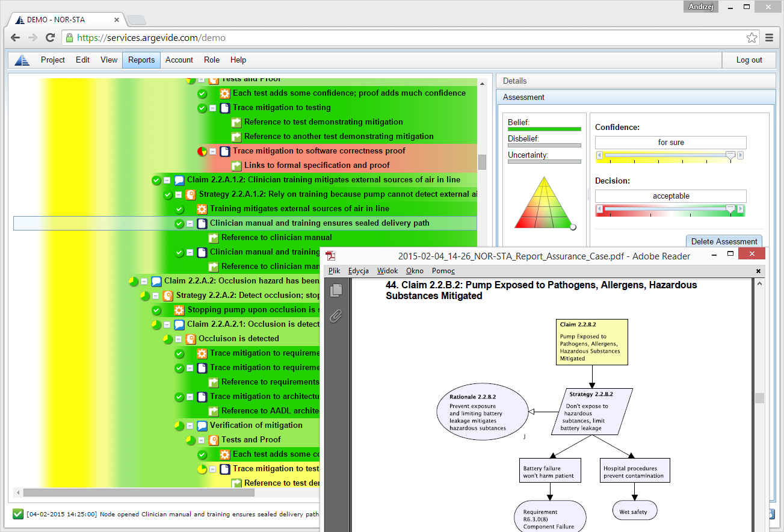Click head icon of 'Occluison is detected'
Image resolution: width=784 pixels, height=532 pixels.
click(191, 339)
